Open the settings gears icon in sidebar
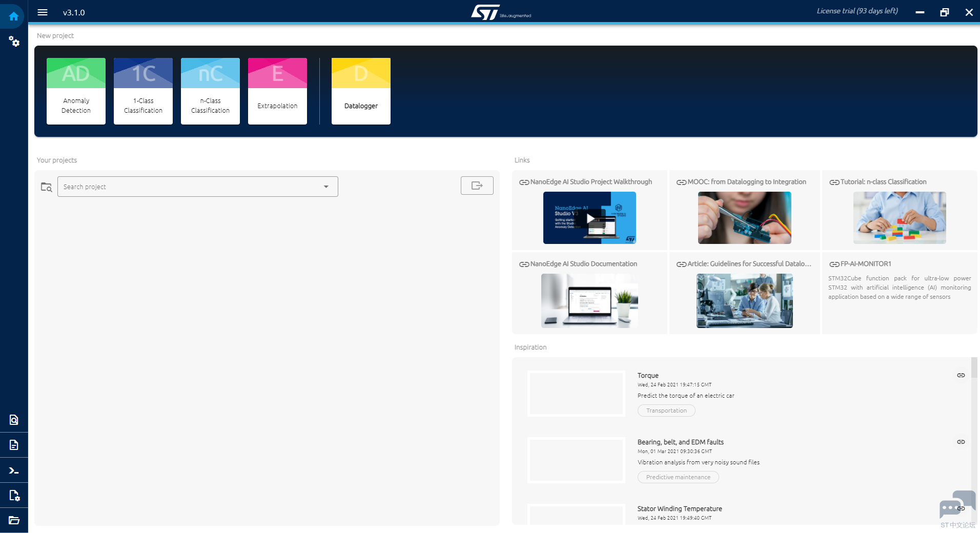 pos(14,42)
